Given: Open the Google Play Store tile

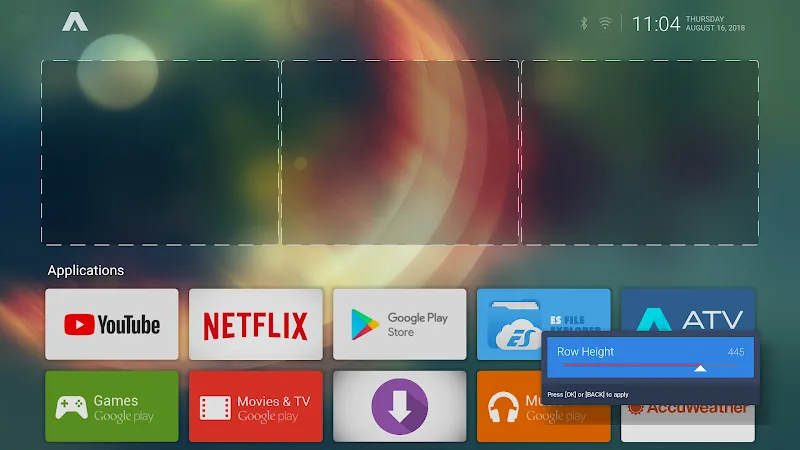Looking at the screenshot, I should point(400,325).
